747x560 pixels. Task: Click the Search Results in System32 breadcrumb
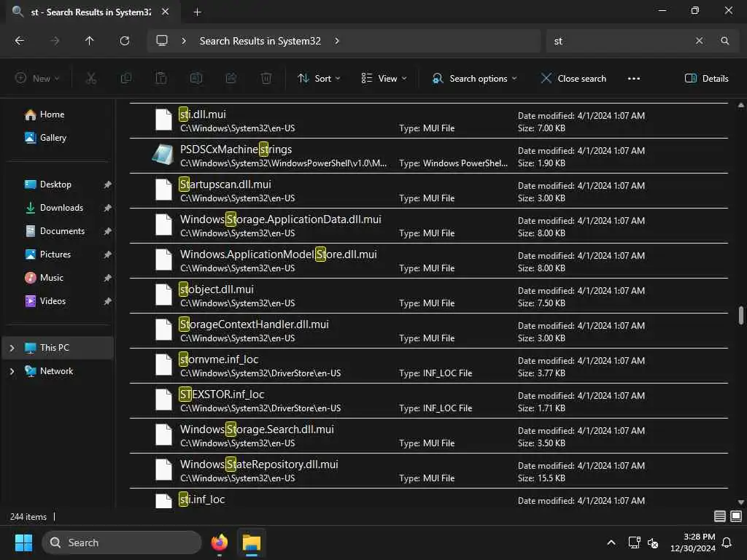[x=260, y=41]
